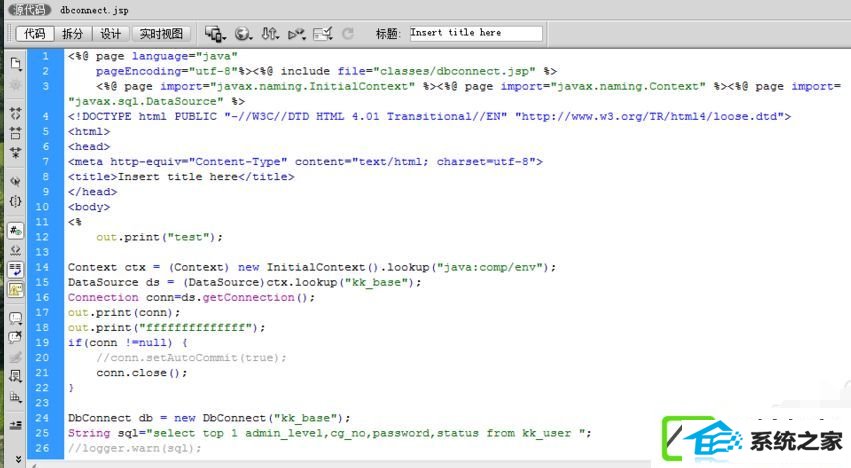Click the String sql="select top 1 line
851x468 pixels.
[x=329, y=433]
